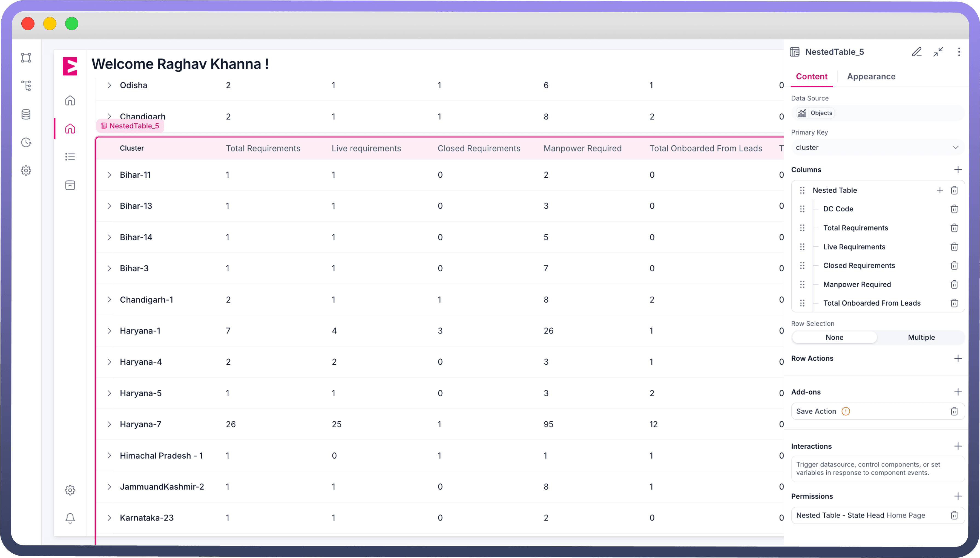980x558 pixels.
Task: Expand the Haryana-7 cluster row
Action: 109,424
